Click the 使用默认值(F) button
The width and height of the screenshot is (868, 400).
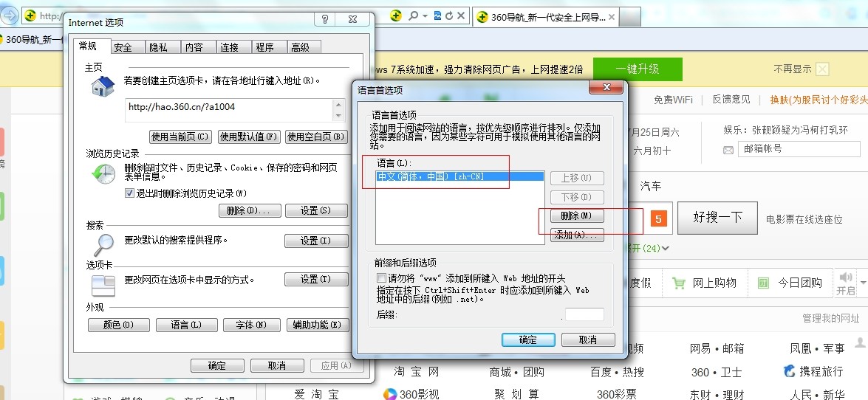[x=248, y=137]
